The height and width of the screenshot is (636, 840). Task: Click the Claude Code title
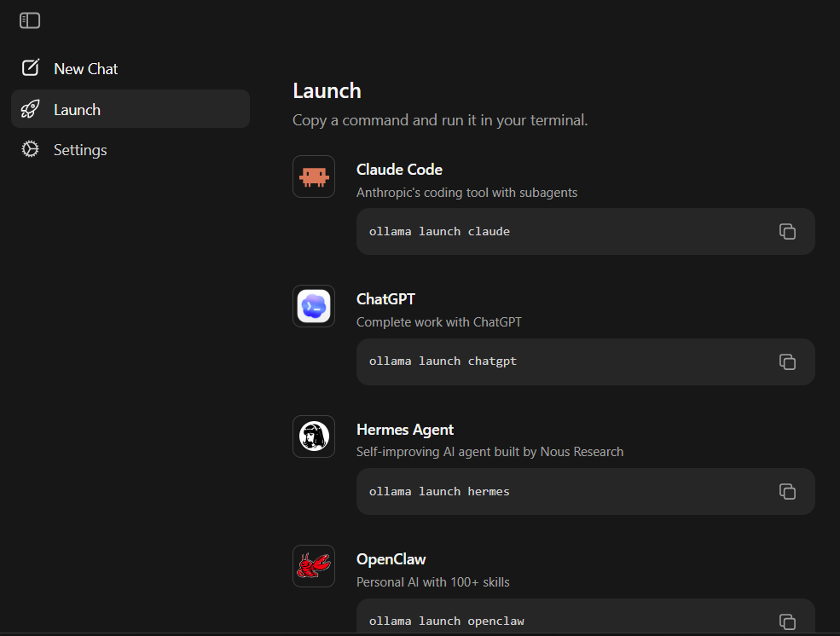pyautogui.click(x=399, y=170)
